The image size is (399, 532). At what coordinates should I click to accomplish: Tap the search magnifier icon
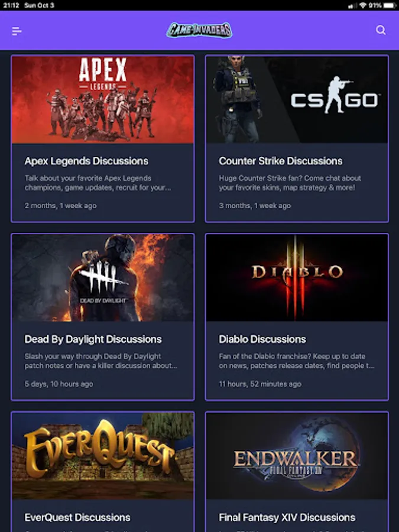tap(381, 30)
